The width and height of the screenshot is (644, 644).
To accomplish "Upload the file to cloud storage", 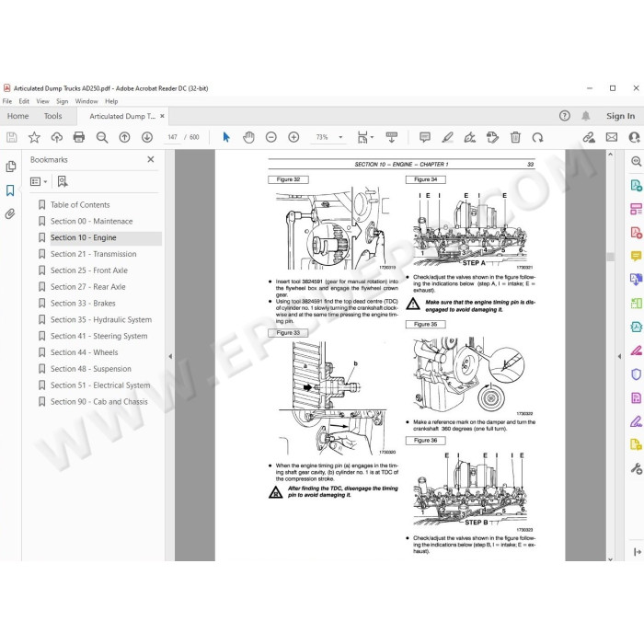I will (x=57, y=137).
